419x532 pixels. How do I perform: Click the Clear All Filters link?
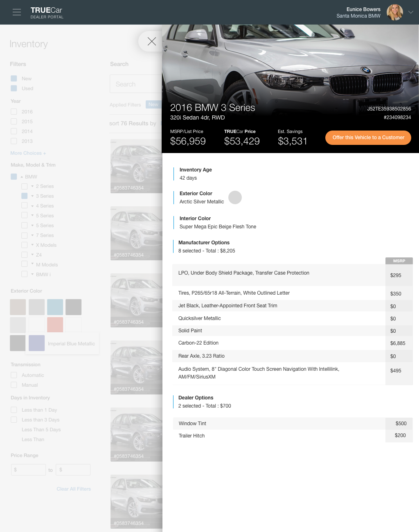(x=74, y=489)
